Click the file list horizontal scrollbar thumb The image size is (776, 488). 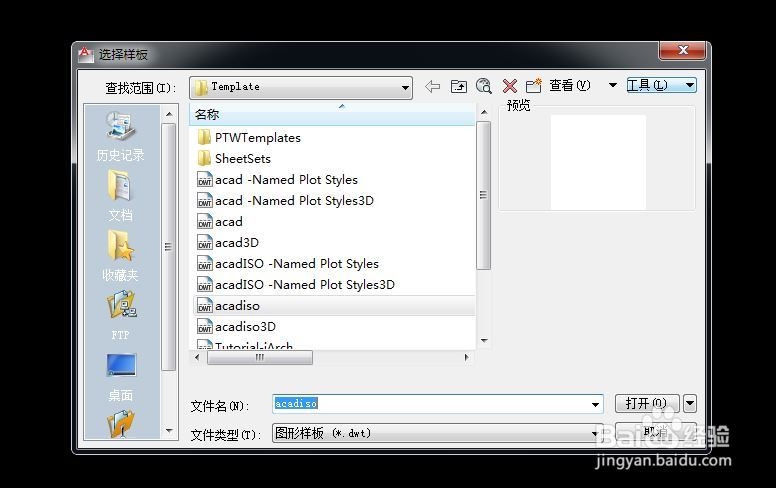(x=260, y=357)
